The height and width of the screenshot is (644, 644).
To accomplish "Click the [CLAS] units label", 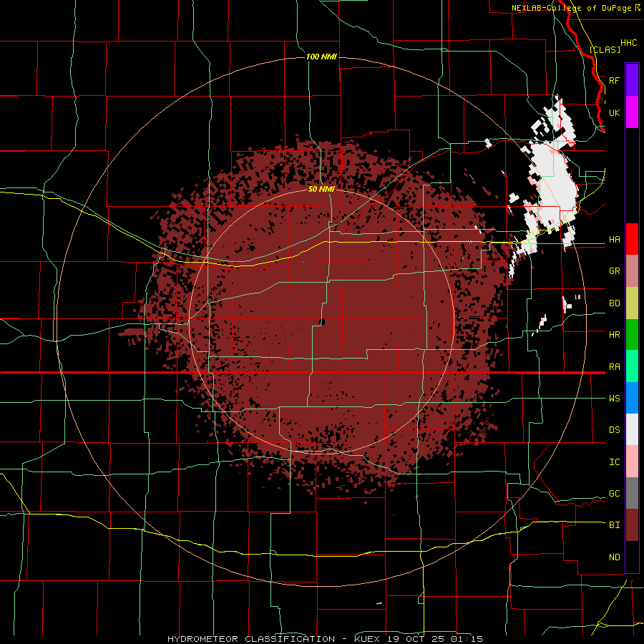I will click(x=605, y=49).
